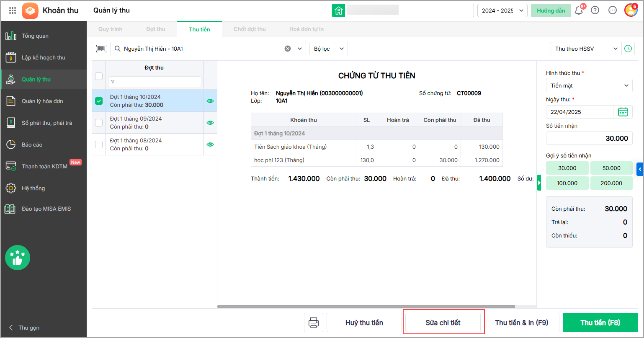Open Lập kế hoạch thu in sidebar
644x338 pixels.
point(44,57)
